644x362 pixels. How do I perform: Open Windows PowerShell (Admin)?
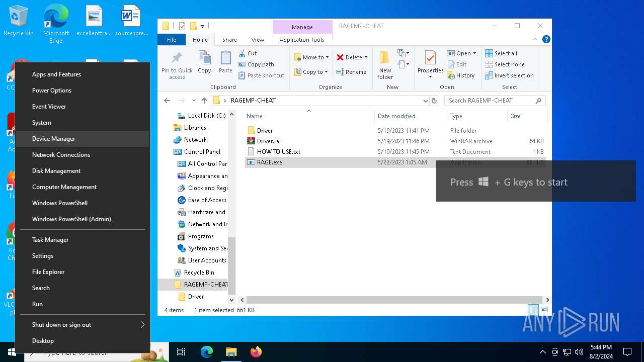click(x=83, y=219)
